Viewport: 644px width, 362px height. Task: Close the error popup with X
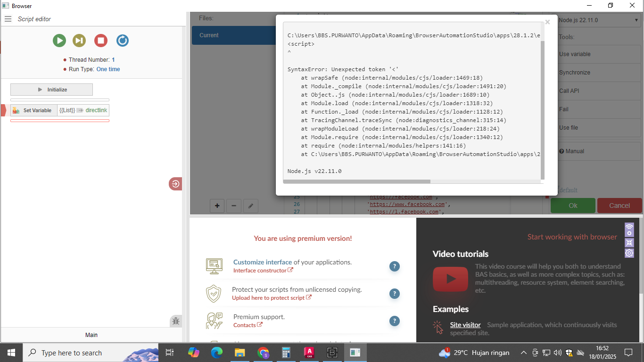click(547, 22)
